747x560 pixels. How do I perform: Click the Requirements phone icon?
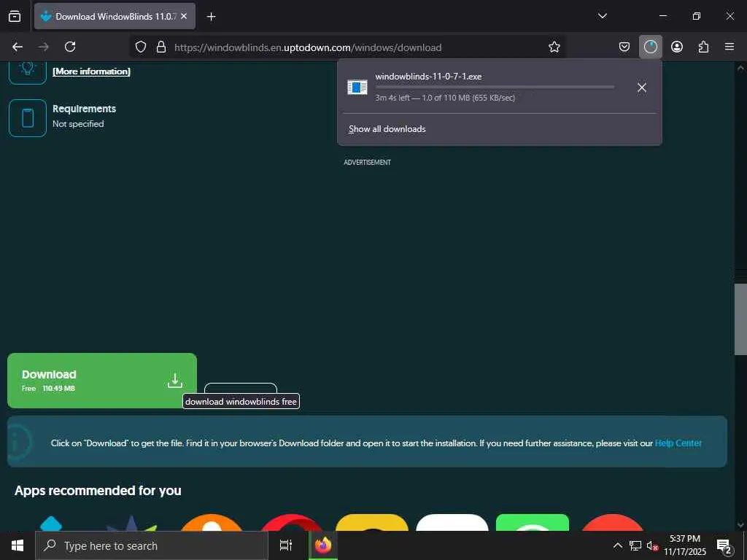pyautogui.click(x=28, y=117)
